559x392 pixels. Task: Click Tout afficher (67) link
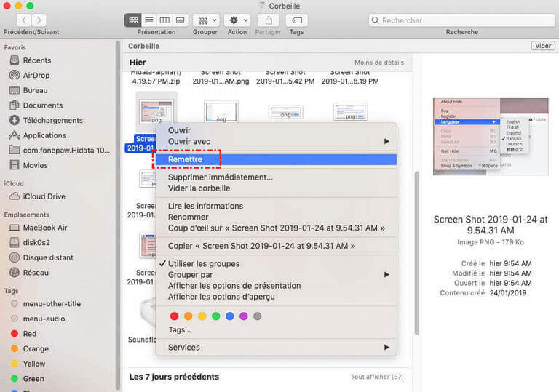click(377, 377)
